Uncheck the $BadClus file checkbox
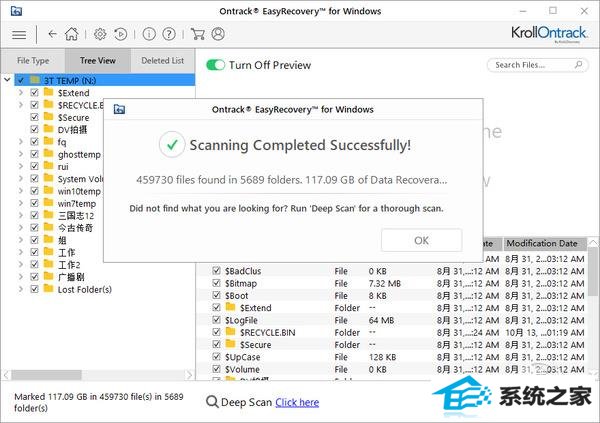The height and width of the screenshot is (423, 600). pyautogui.click(x=217, y=271)
